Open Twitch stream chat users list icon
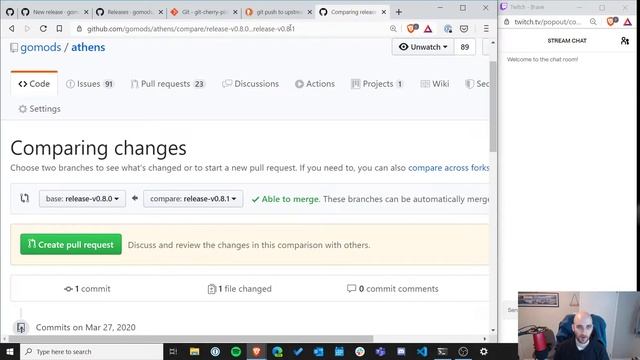640x360 pixels. click(x=624, y=41)
